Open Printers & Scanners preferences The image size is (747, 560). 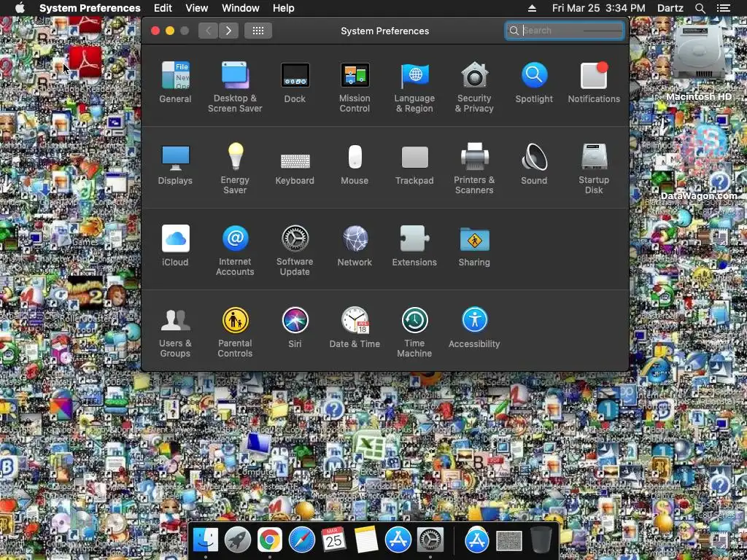coord(474,168)
